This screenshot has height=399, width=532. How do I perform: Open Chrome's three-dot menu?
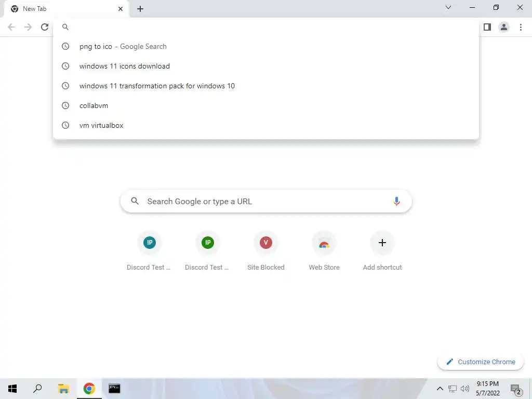(521, 27)
